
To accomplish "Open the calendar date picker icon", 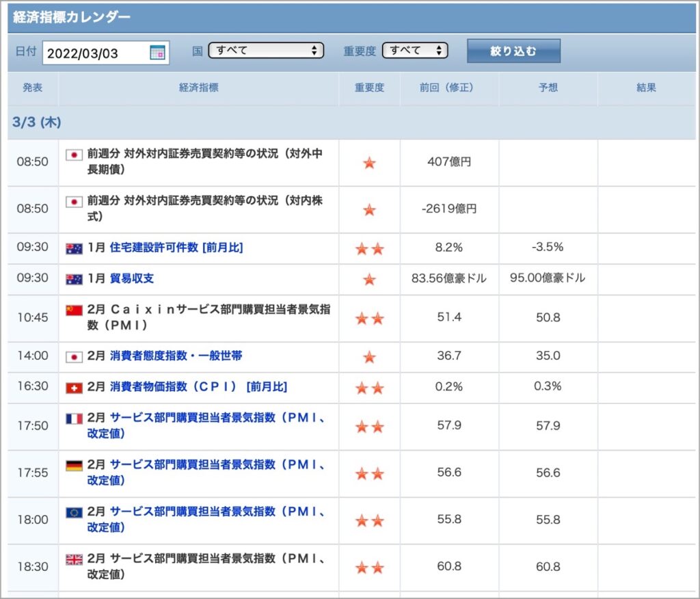I will pos(157,53).
